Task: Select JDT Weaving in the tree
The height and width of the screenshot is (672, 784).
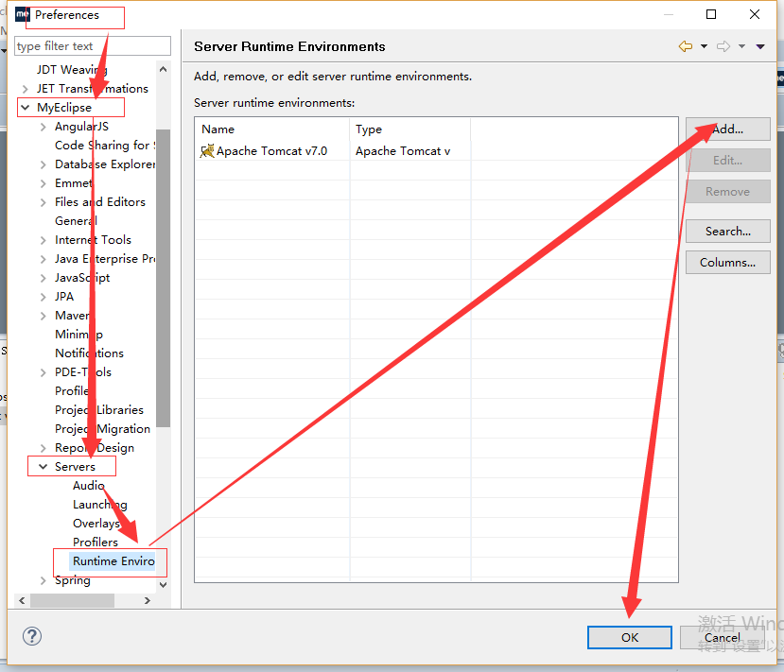Action: point(72,69)
